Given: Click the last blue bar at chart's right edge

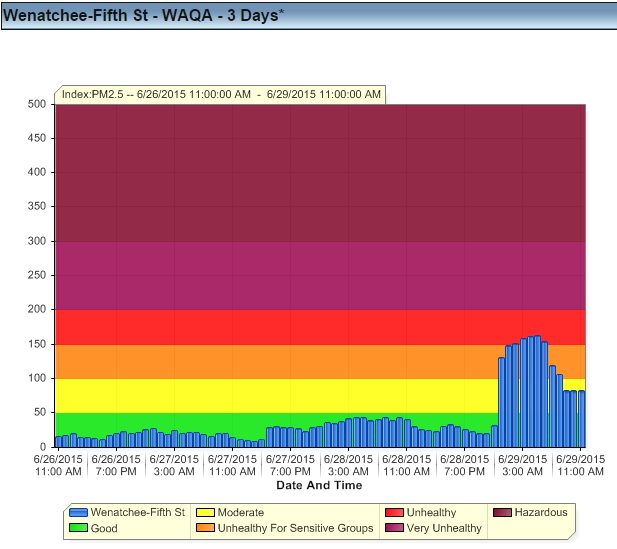Looking at the screenshot, I should tap(582, 419).
